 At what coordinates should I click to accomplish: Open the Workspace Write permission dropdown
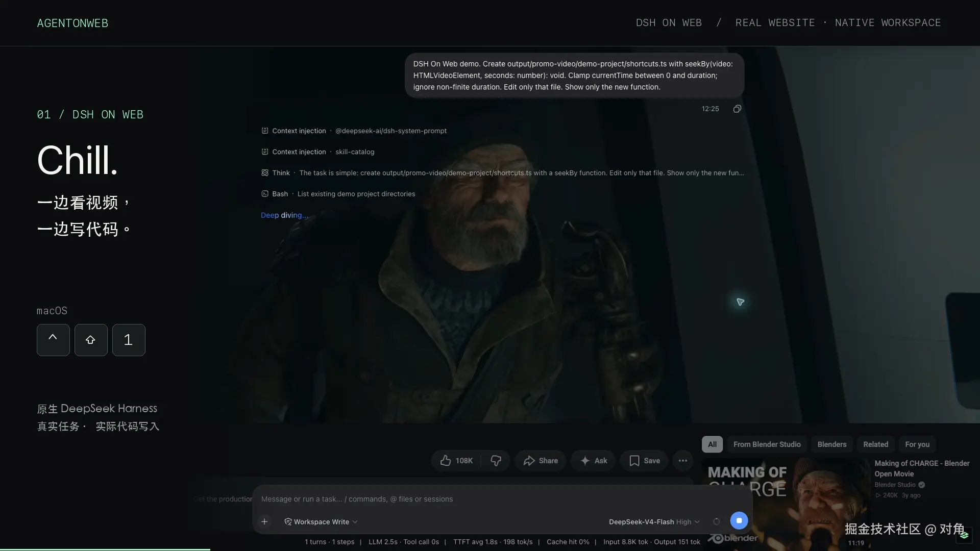321,521
